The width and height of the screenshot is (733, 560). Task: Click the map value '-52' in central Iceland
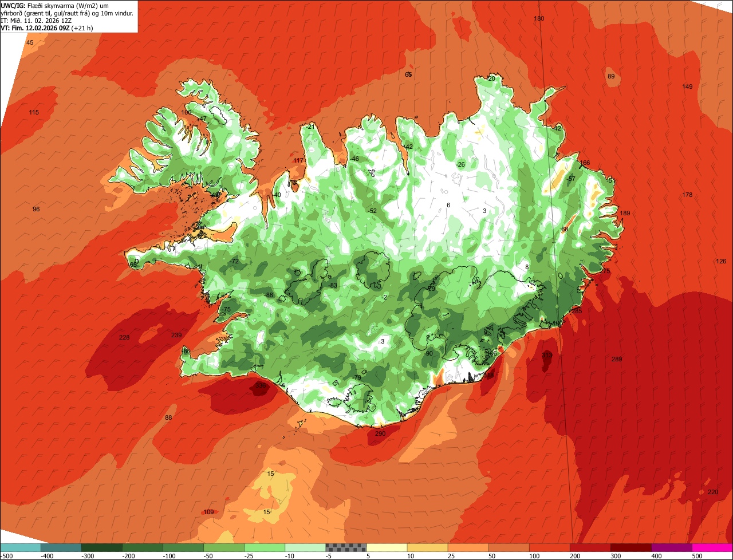(x=372, y=211)
